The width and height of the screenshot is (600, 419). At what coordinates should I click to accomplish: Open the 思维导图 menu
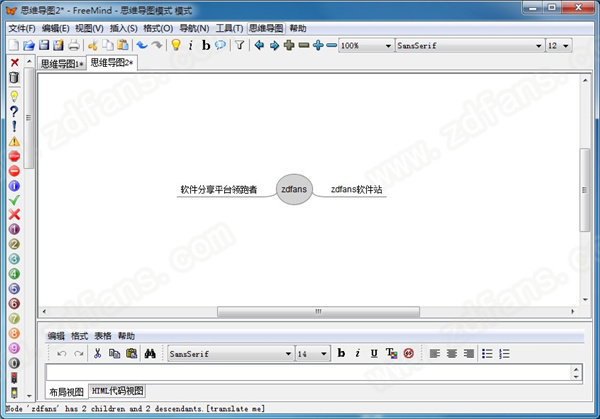coord(266,28)
